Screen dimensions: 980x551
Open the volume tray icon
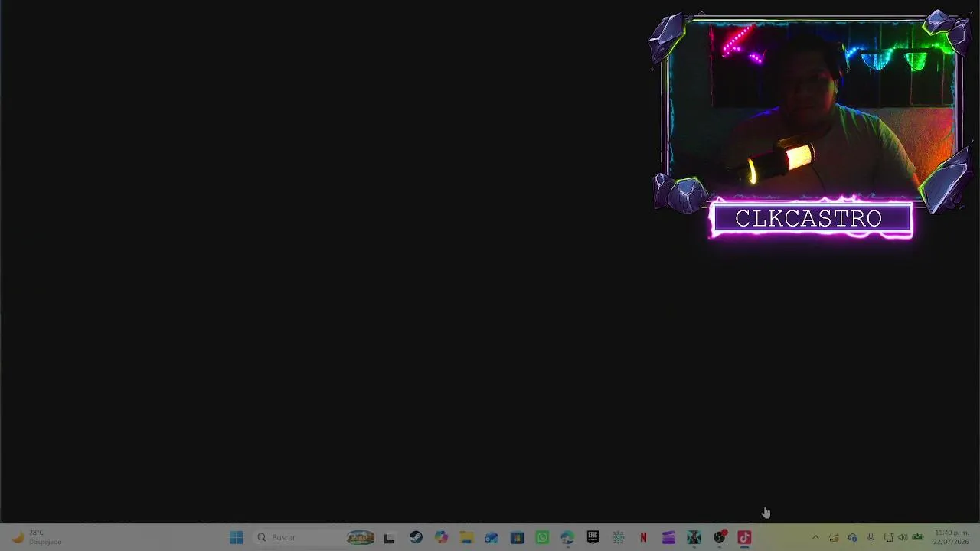(903, 537)
